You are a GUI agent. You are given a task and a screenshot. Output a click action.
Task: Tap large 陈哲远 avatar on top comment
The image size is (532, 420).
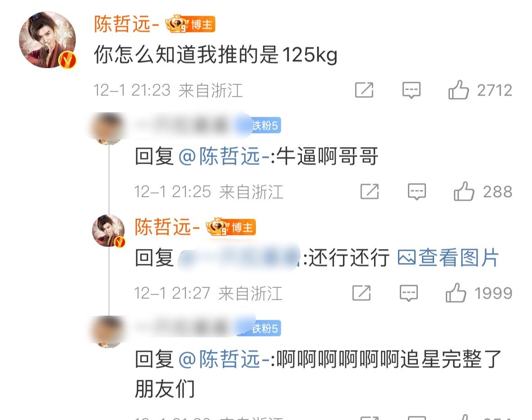tap(47, 40)
